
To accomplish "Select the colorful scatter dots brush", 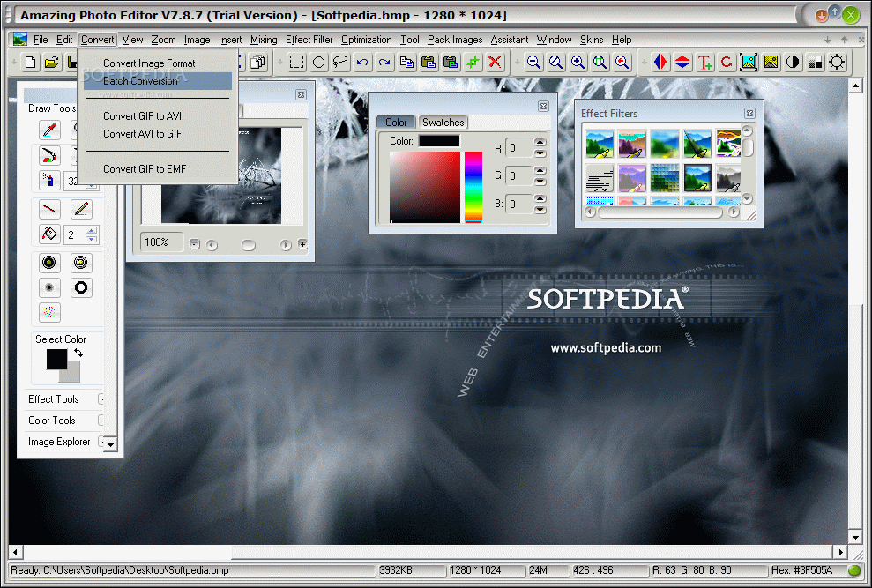I will 49,312.
